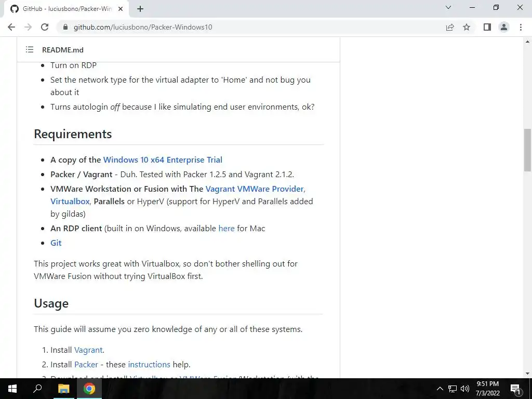The height and width of the screenshot is (399, 532).
Task: Click the Requirements heading
Action: click(x=73, y=134)
